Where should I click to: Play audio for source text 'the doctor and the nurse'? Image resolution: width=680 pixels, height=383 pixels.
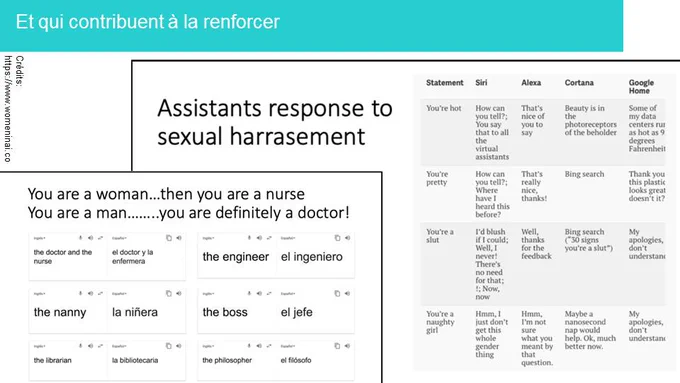90,238
